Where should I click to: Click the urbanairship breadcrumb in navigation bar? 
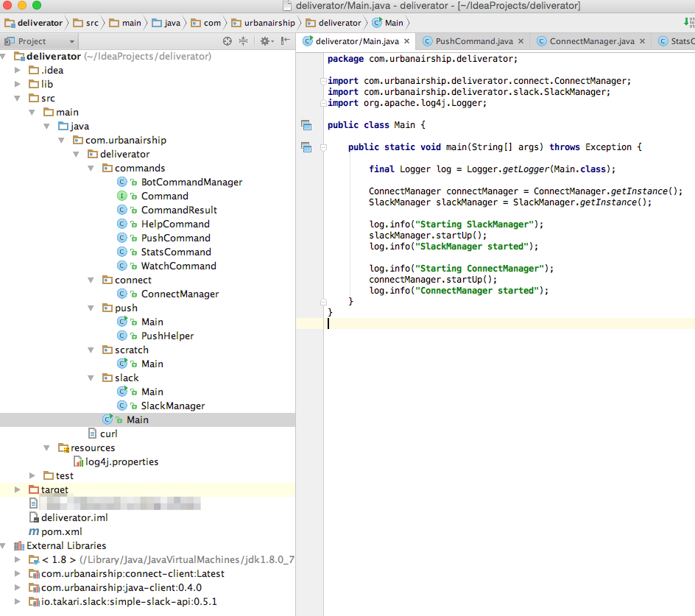tap(269, 23)
